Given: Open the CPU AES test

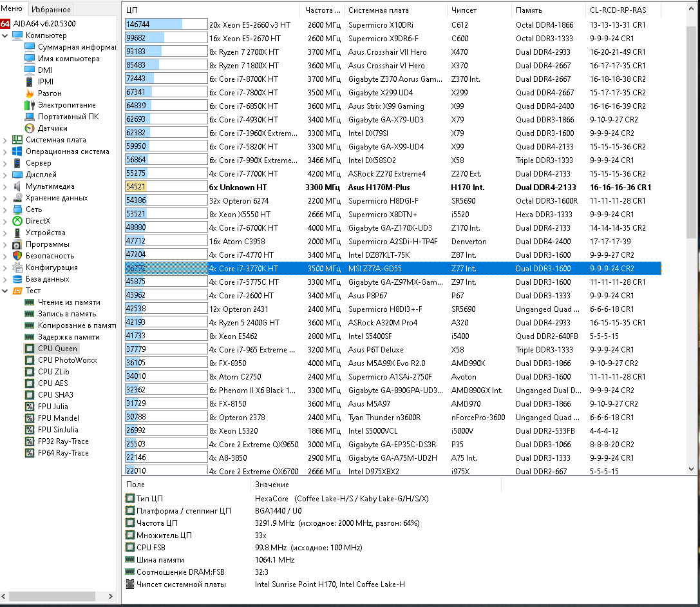Looking at the screenshot, I should (53, 383).
